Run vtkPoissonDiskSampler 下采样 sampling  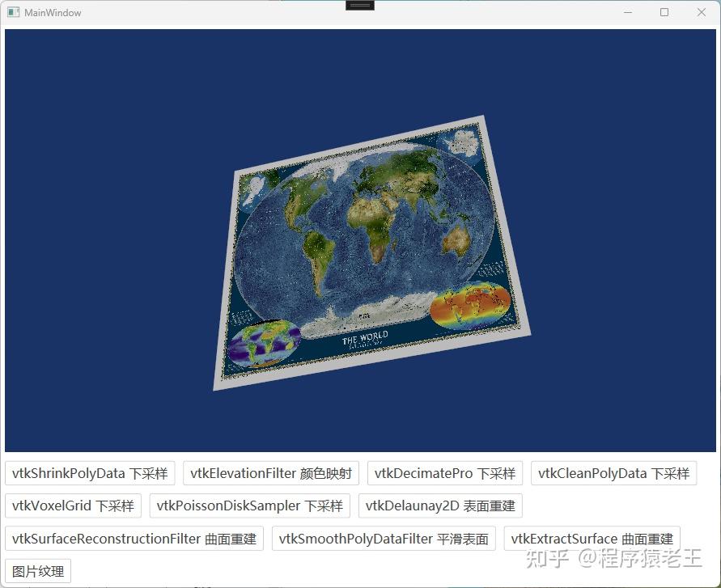tap(249, 506)
